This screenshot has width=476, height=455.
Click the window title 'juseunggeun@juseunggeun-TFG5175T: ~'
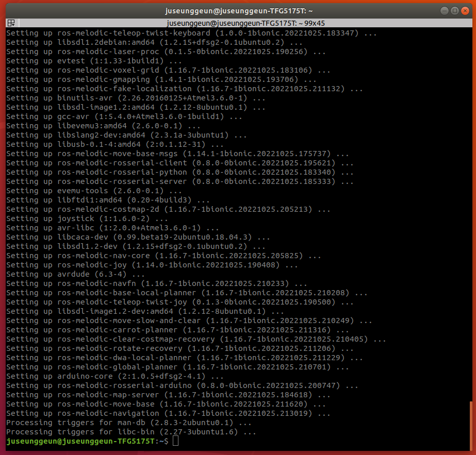point(239,11)
